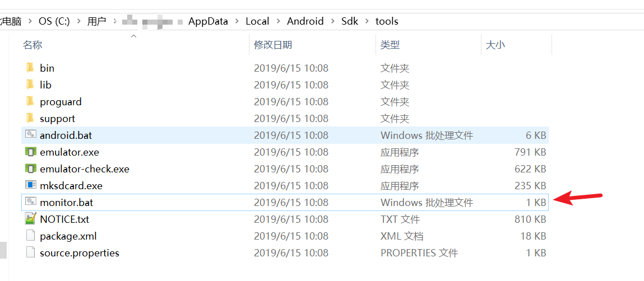The width and height of the screenshot is (644, 281).
Task: Expand the chevron after Sdk
Action: coord(367,21)
